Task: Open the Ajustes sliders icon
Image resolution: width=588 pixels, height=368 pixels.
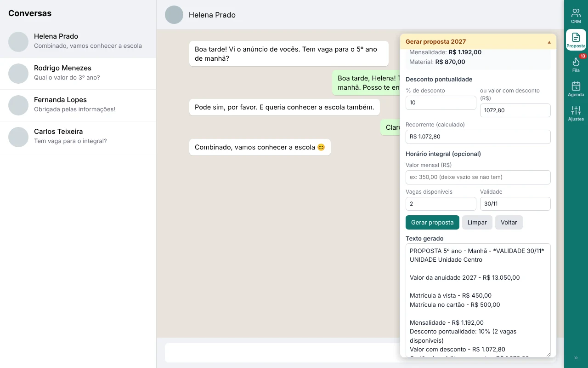Action: click(576, 113)
